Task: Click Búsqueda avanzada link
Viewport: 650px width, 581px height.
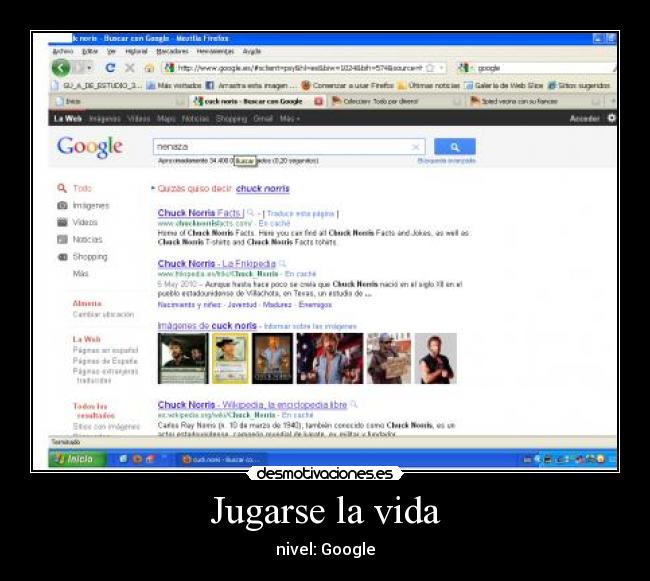Action: (446, 161)
